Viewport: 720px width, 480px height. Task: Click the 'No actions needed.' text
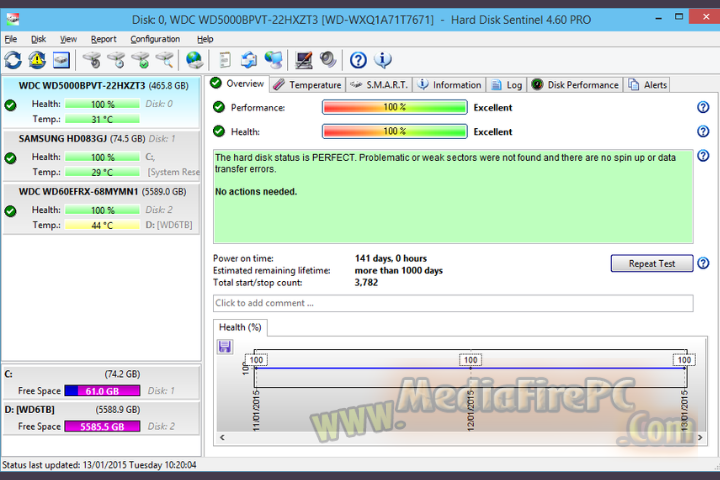[256, 192]
